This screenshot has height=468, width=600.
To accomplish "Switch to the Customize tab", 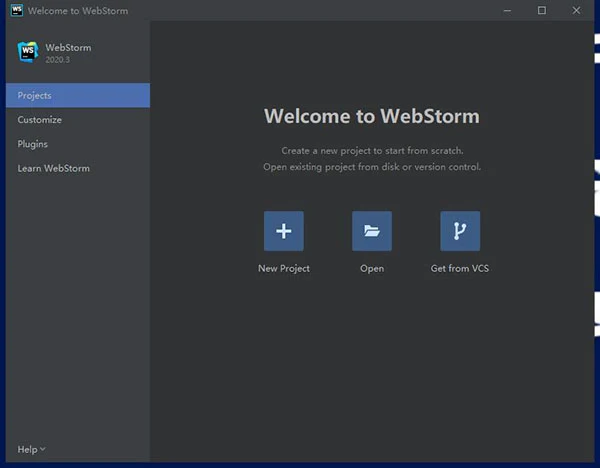I will coord(40,120).
